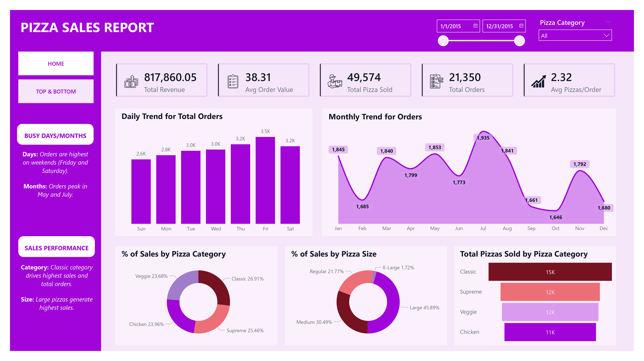Click the Avg Order Value clipboard icon
644x361 pixels.
coord(233,81)
